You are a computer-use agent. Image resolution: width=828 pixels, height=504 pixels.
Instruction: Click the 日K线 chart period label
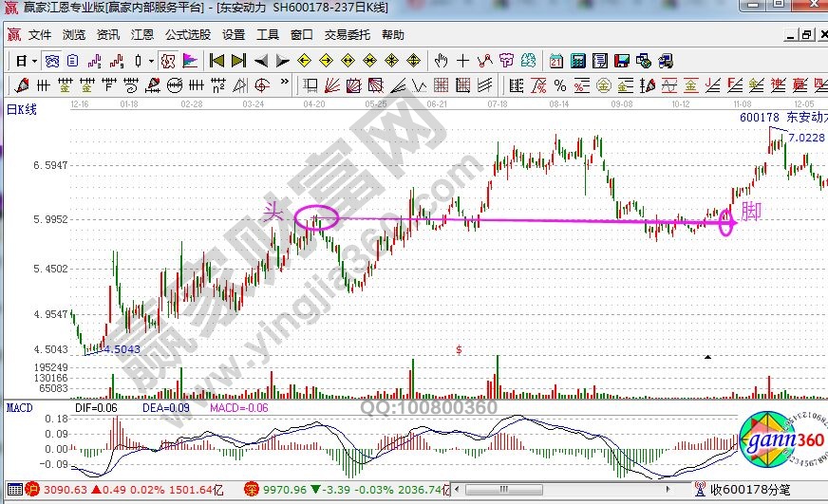click(21, 109)
